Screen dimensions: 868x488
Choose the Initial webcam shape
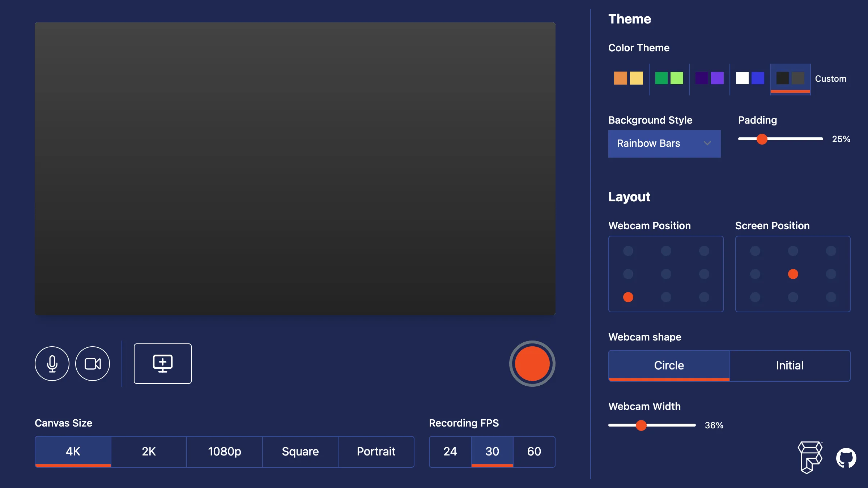click(x=790, y=365)
